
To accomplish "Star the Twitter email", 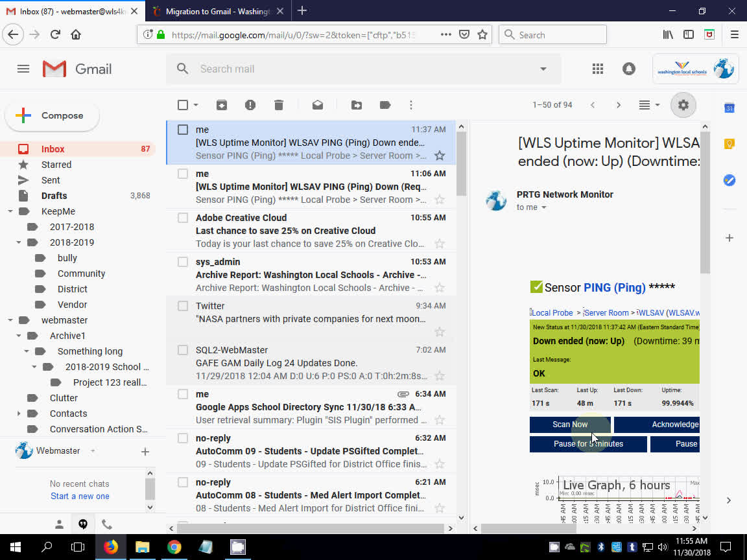I will click(x=440, y=332).
